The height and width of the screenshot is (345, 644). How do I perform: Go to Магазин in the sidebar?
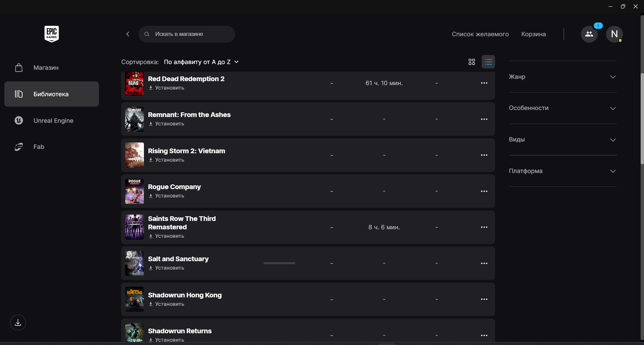(x=46, y=68)
